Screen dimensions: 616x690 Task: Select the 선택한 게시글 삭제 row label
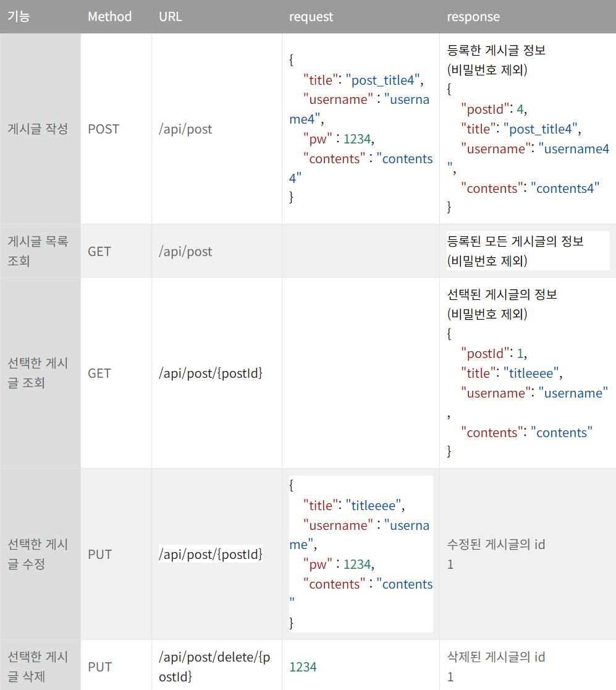[x=37, y=667]
